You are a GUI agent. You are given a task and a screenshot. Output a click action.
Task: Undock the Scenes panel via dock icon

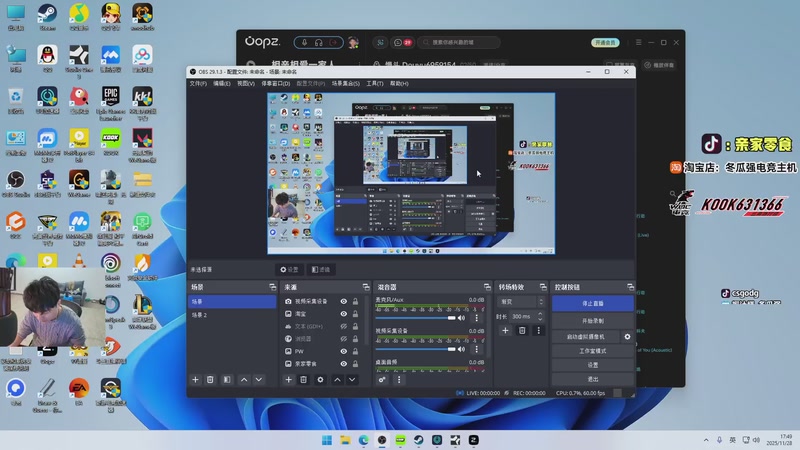[272, 287]
